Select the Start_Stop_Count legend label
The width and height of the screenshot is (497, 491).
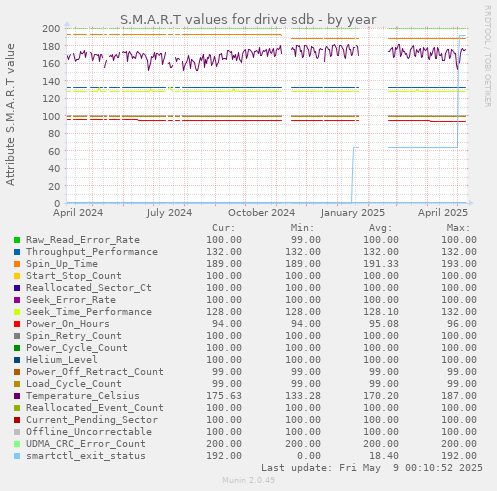[74, 276]
